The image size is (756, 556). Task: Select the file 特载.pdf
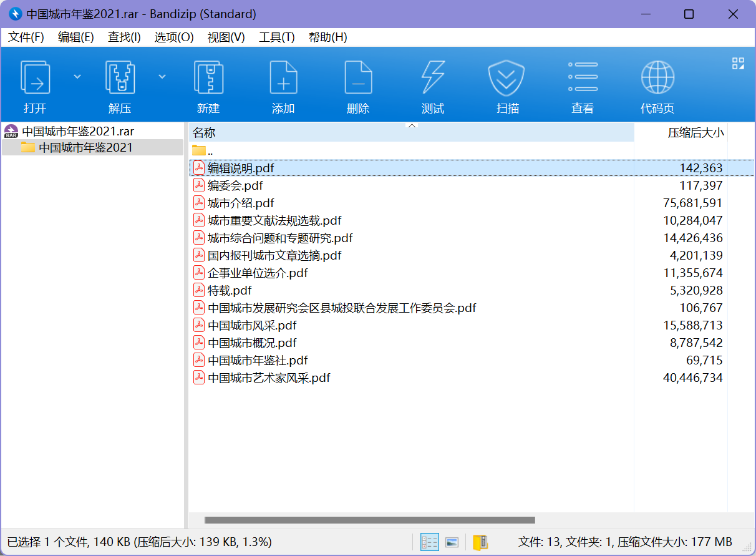pos(230,290)
